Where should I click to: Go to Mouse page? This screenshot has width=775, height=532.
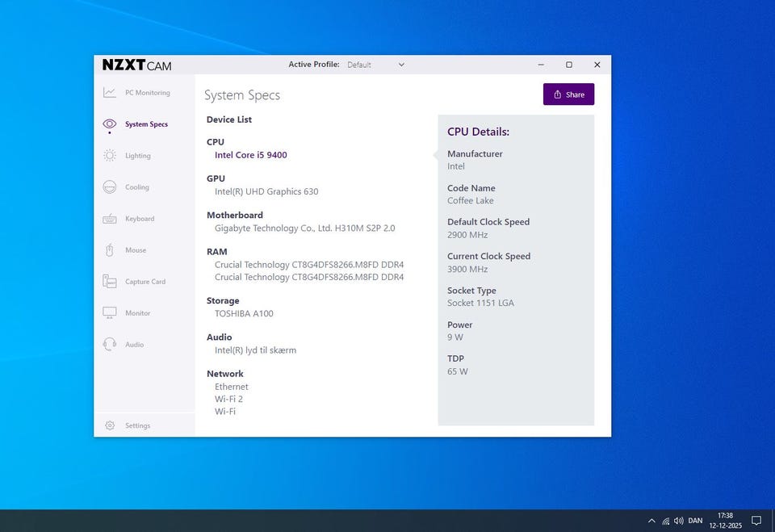click(136, 250)
